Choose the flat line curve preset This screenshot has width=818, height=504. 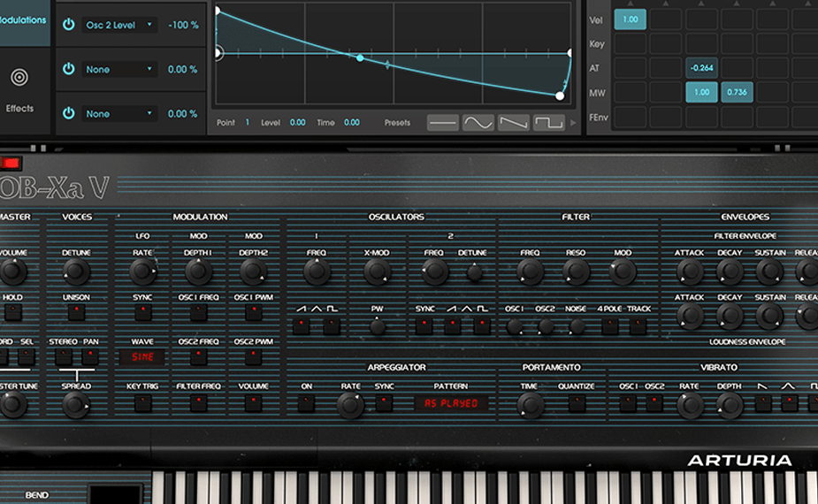(x=443, y=123)
